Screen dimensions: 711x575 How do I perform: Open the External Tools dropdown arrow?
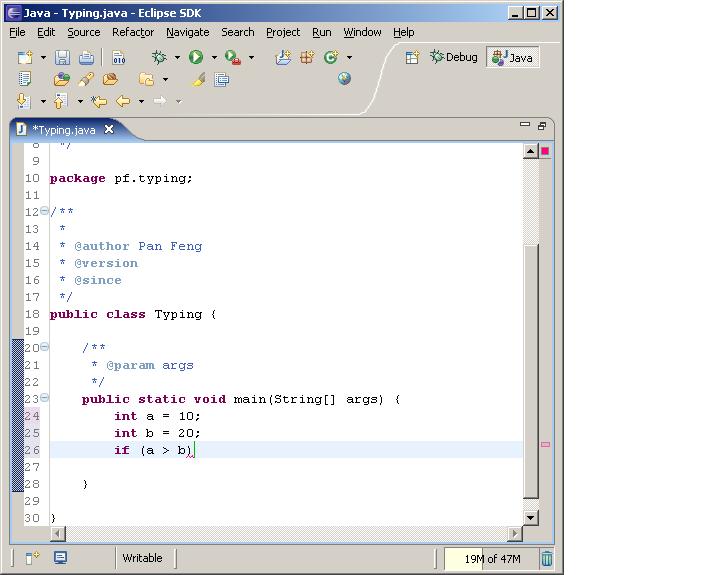251,58
